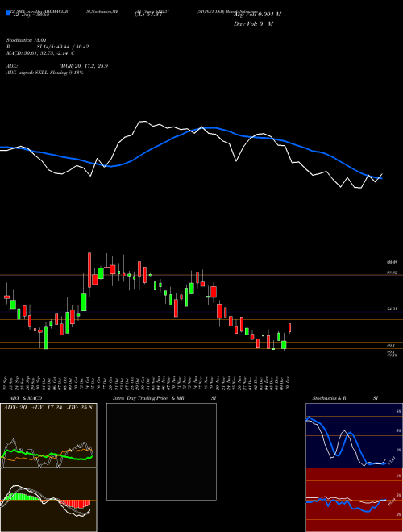403x532 pixels.
Task: Click the '(MGR) 20, 17.2, 25.9' ADX values
Action: (84, 66)
